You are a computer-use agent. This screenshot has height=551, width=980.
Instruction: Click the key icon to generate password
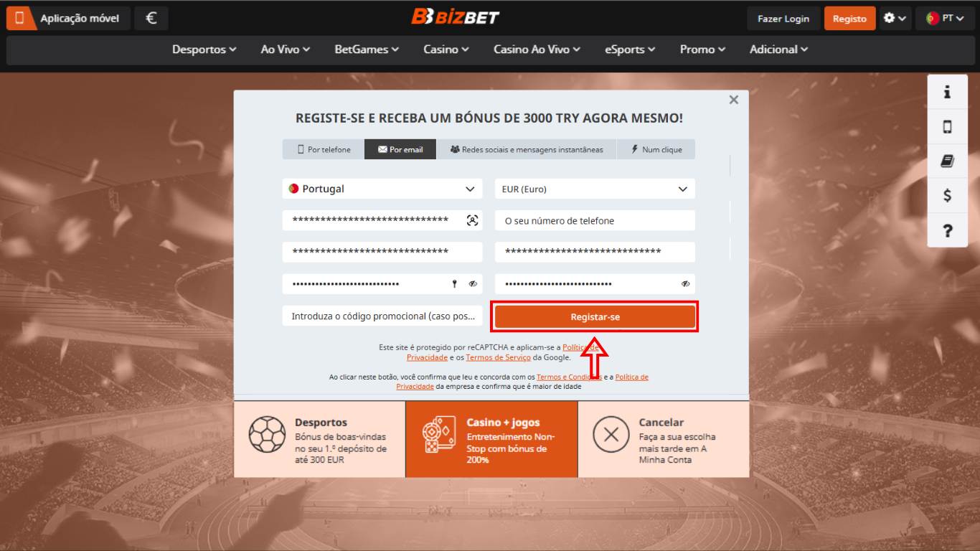(x=454, y=284)
